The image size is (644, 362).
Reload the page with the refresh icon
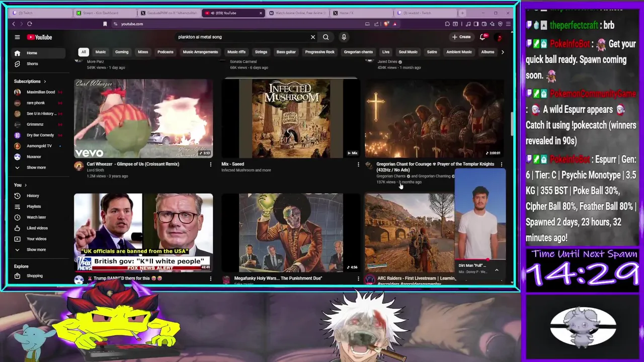(x=30, y=24)
